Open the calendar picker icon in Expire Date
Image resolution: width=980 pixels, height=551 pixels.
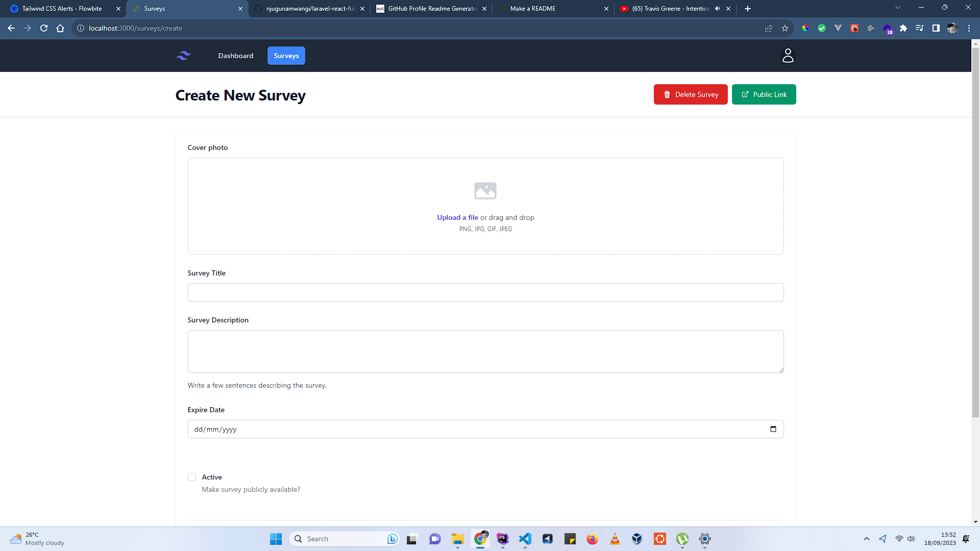pyautogui.click(x=773, y=429)
